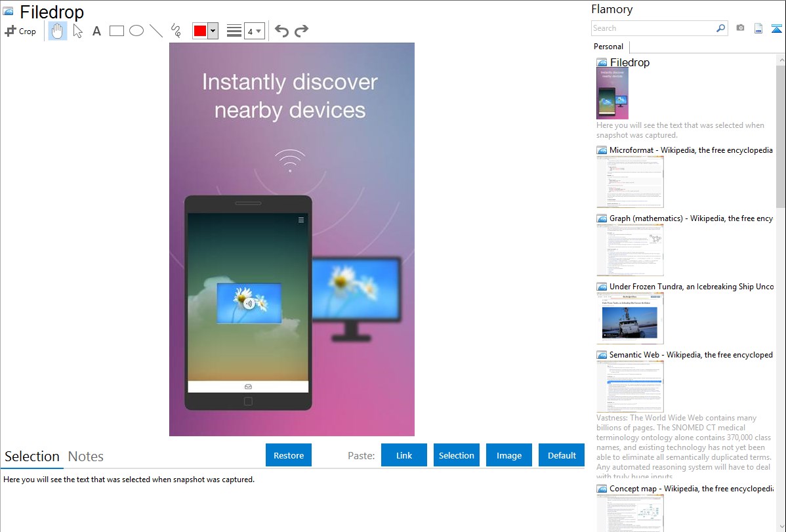786x532 pixels.
Task: Click the Image paste button
Action: [509, 455]
